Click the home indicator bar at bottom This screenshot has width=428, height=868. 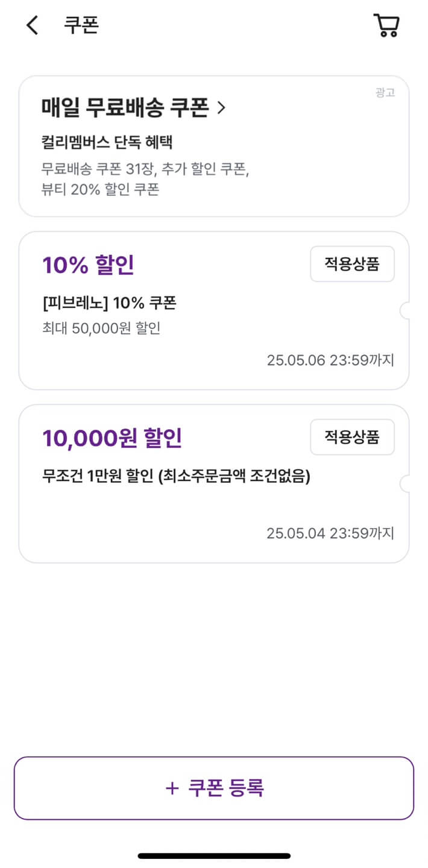pos(214,854)
